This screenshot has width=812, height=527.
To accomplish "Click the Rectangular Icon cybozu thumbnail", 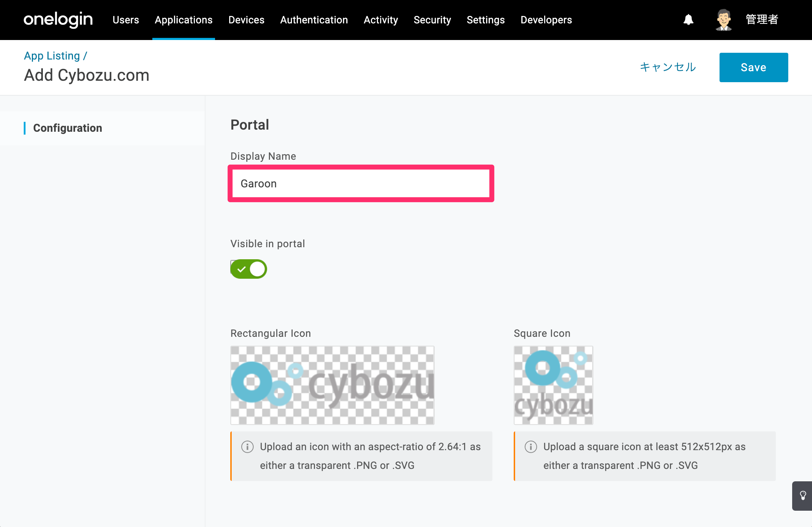I will point(332,385).
